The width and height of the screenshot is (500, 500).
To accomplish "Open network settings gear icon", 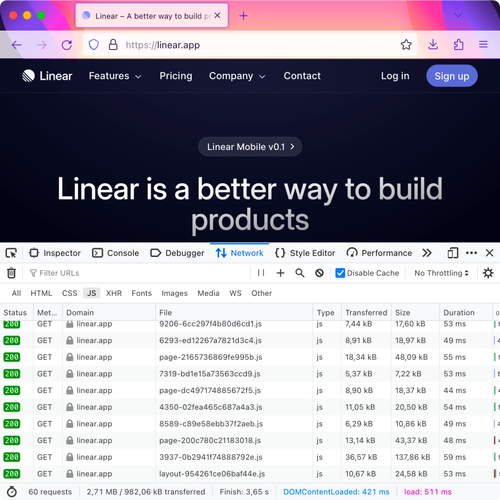I will tap(488, 273).
